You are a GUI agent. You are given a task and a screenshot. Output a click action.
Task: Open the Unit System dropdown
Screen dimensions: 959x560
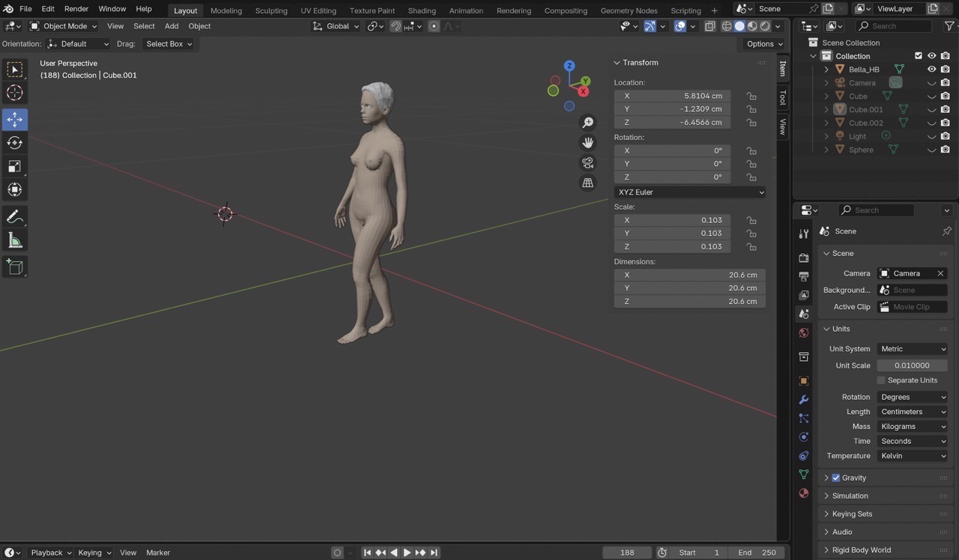point(913,349)
